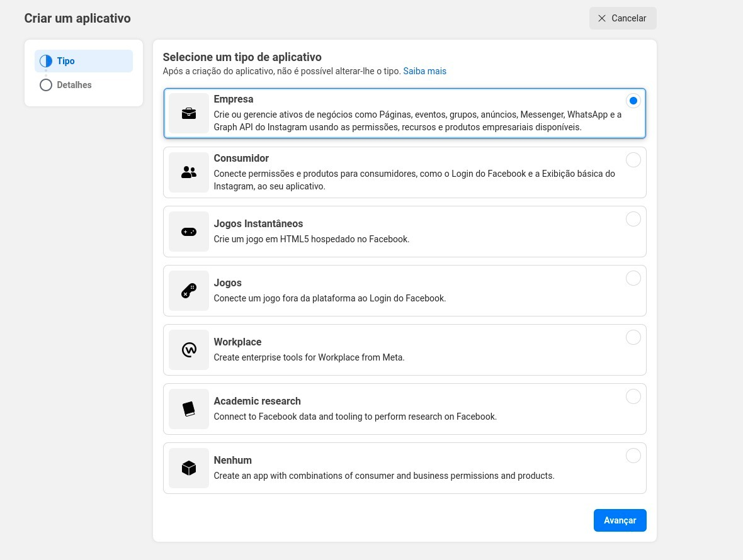Click 'Create enterprise tools for Workplace' text
Image resolution: width=743 pixels, height=560 pixels.
coord(309,357)
